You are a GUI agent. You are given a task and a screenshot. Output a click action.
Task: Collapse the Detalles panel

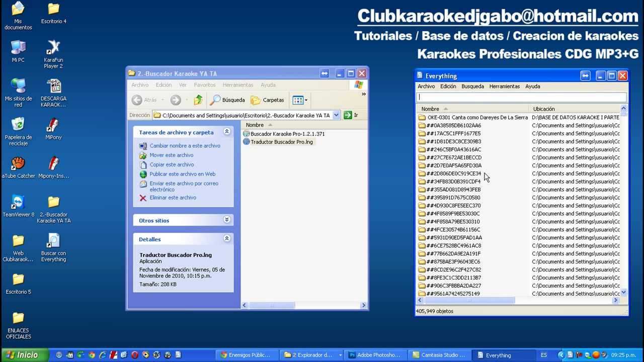pos(227,238)
